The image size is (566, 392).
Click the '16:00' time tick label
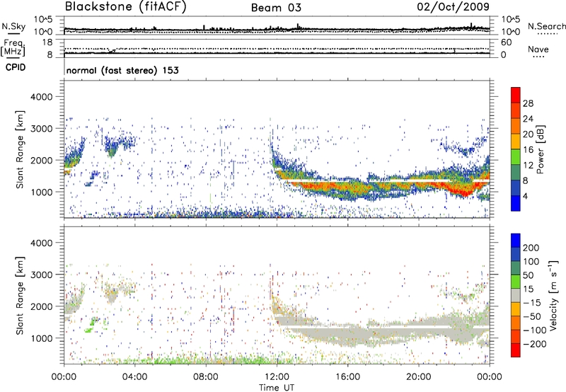[347, 377]
